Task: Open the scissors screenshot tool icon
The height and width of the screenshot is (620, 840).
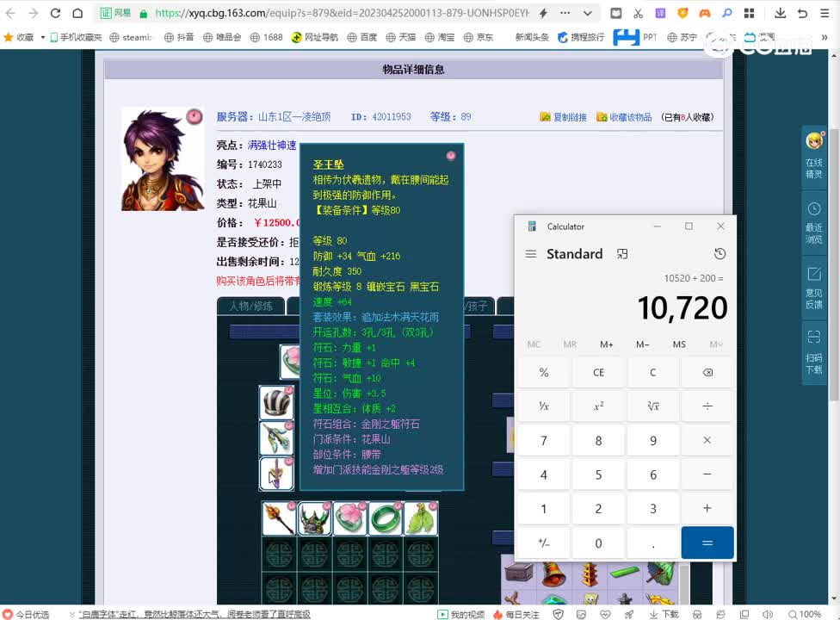Action: (x=638, y=14)
